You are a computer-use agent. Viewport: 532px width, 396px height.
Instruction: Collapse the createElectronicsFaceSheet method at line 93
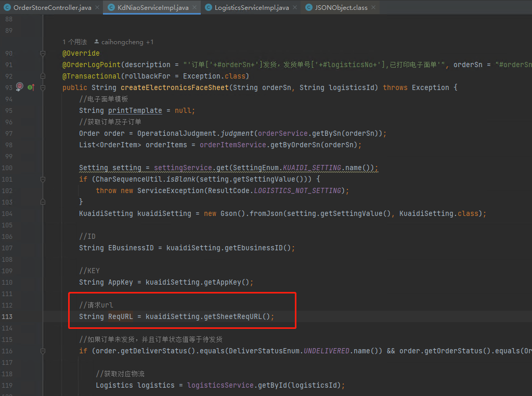pos(43,87)
